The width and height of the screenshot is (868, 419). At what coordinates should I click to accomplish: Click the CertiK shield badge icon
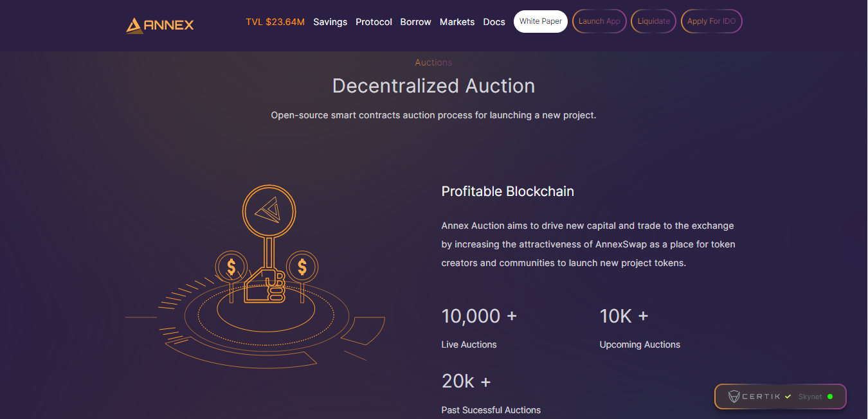tap(734, 397)
